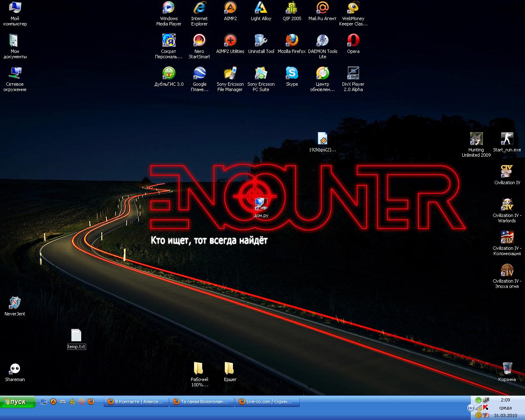Switch to the Live-co.com taskbar window

click(x=267, y=402)
